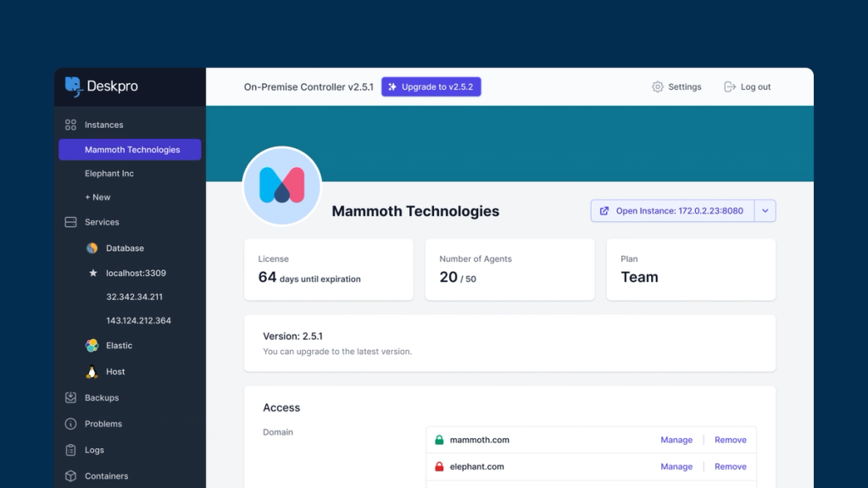
Task: Click the Services server icon
Action: [70, 223]
